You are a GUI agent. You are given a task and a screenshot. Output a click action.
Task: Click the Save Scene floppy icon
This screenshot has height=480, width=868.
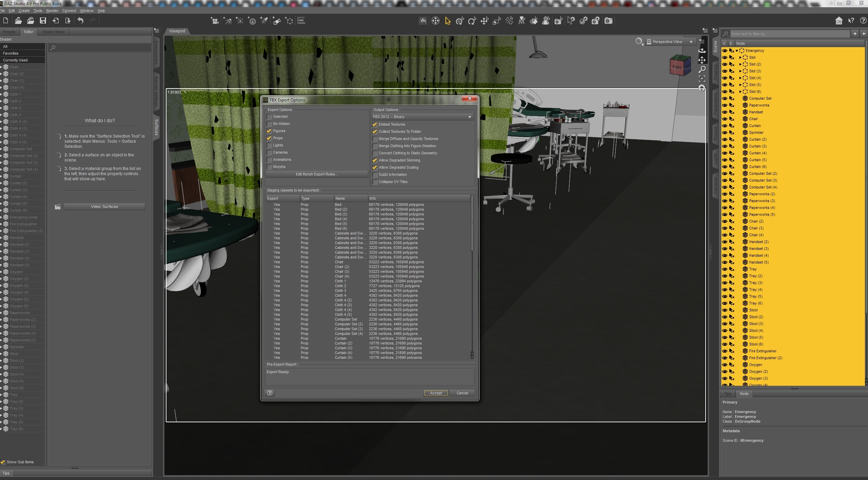click(43, 21)
